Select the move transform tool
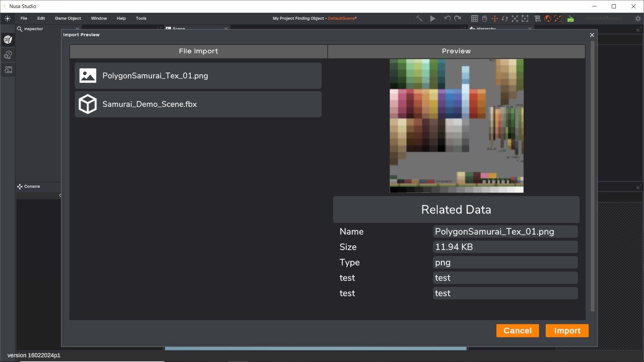Viewport: 644px width, 362px height. (x=494, y=19)
